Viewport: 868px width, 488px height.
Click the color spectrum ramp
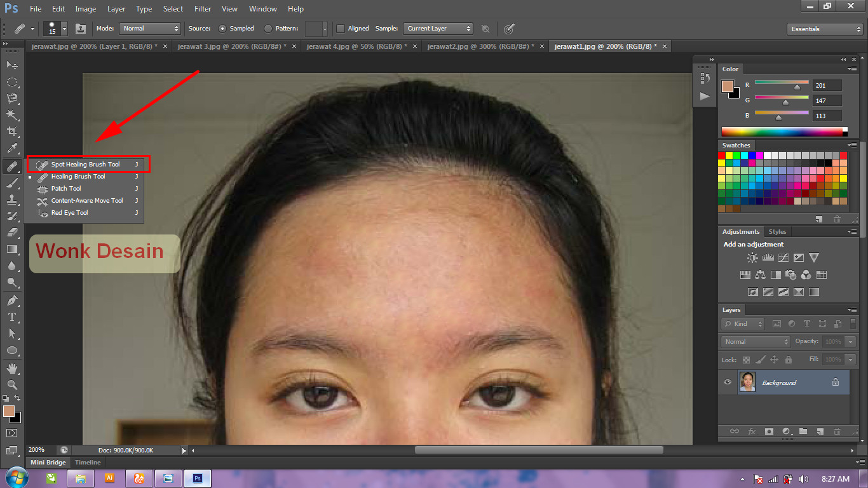(x=784, y=132)
